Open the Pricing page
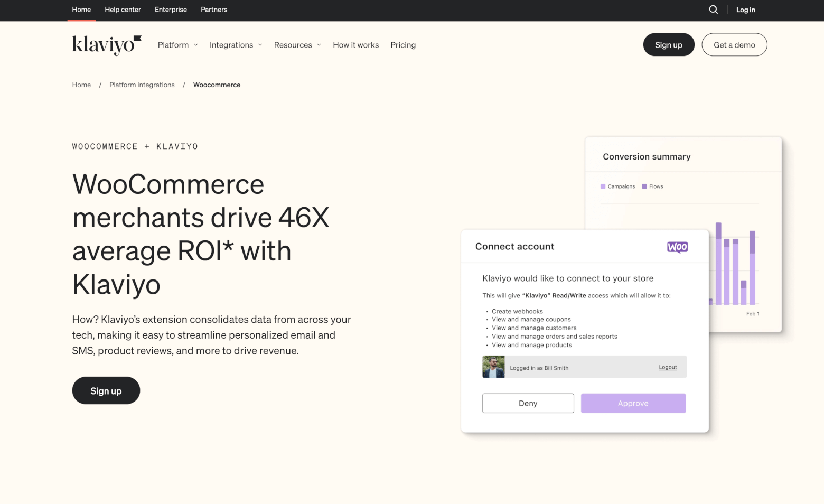Viewport: 824px width, 504px height. [403, 45]
